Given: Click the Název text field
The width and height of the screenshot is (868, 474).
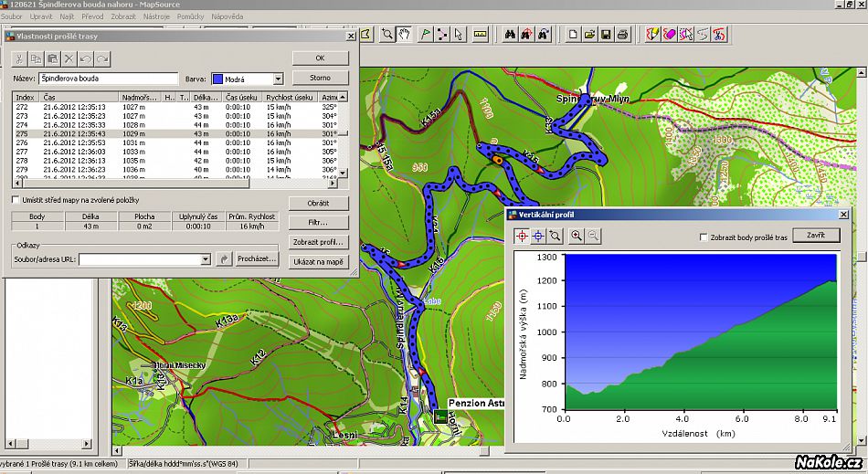Looking at the screenshot, I should 108,79.
